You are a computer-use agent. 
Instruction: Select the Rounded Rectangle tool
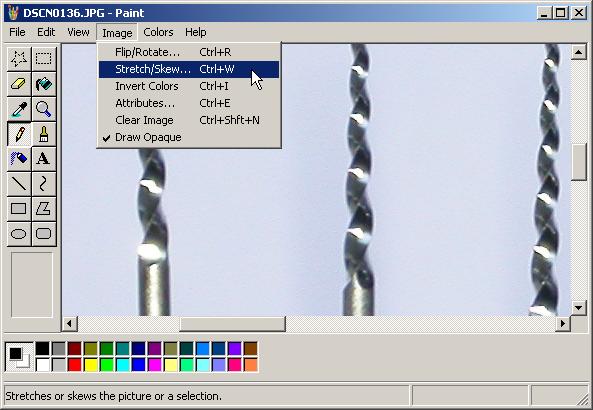[44, 233]
